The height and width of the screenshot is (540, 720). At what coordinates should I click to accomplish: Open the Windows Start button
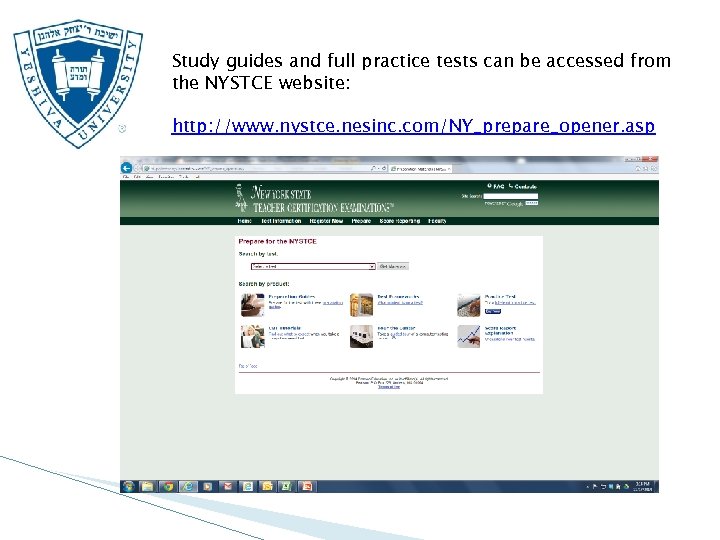pos(128,486)
